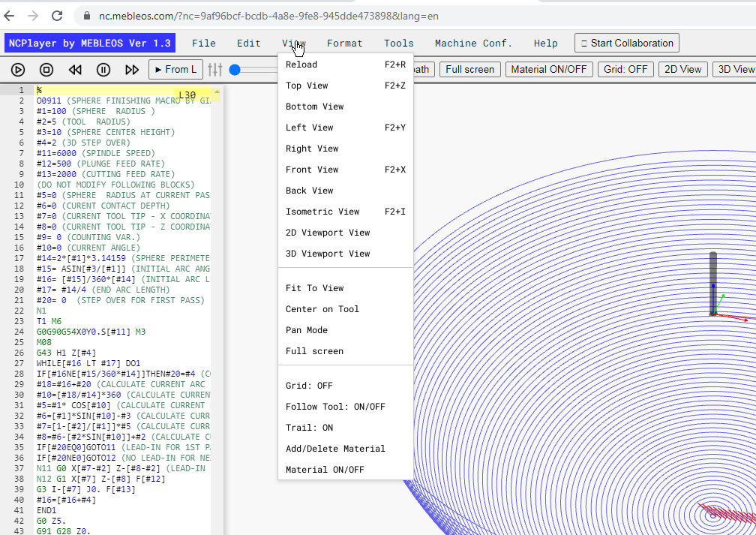Start simulation with the play icon

[x=18, y=70]
